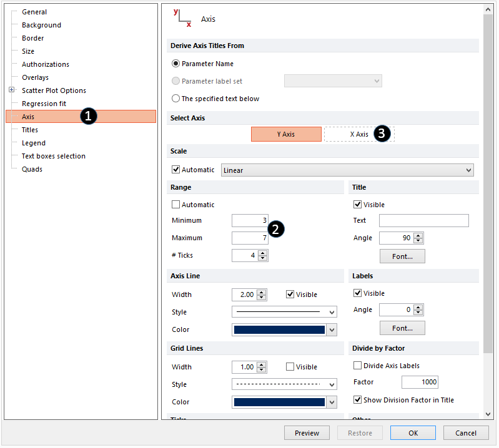Screen dimensions: 499x448
Task: Uncheck the Automatic scale checkbox
Action: [176, 170]
